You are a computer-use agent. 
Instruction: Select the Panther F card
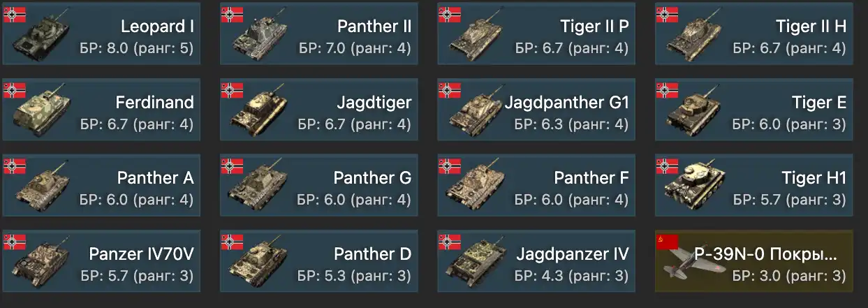pos(536,185)
